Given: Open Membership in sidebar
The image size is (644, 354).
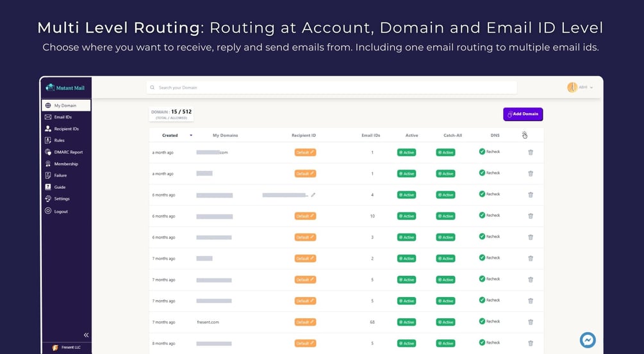Looking at the screenshot, I should coord(66,164).
